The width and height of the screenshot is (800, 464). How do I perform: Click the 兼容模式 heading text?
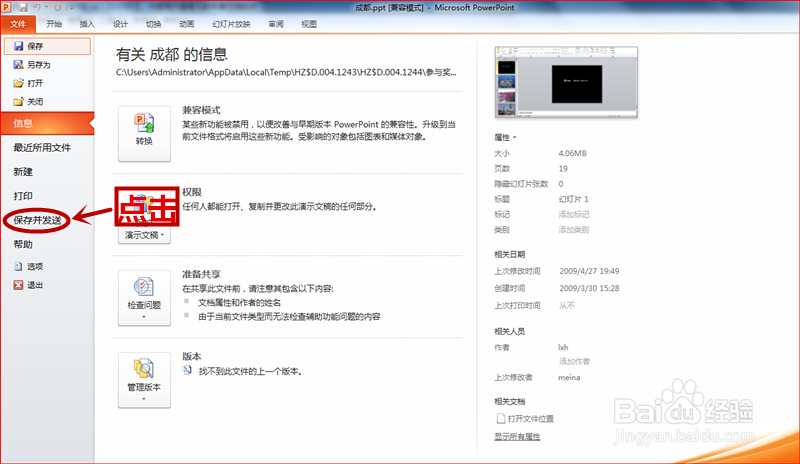(x=202, y=110)
